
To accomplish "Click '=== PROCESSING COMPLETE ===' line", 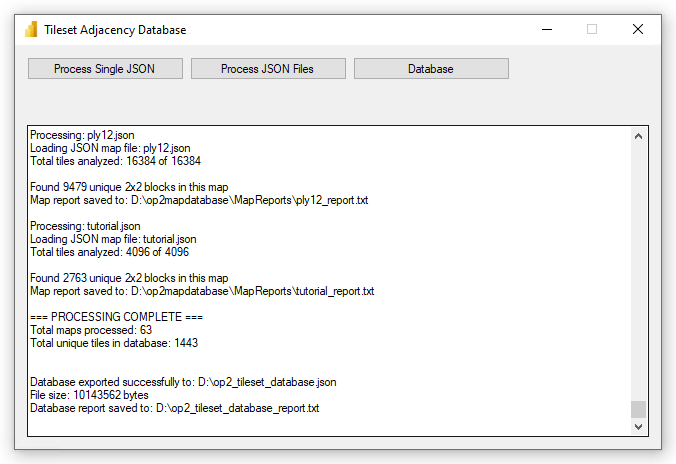I will point(116,317).
